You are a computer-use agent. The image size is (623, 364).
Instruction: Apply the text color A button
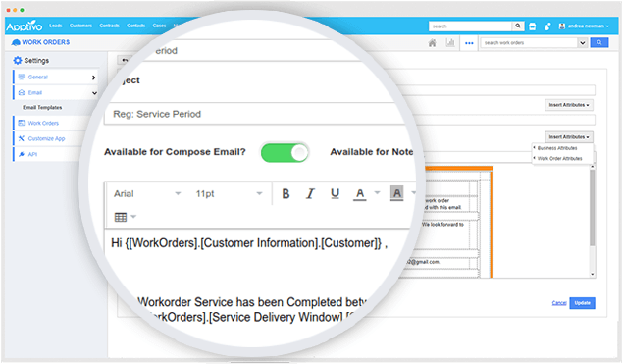coord(360,194)
